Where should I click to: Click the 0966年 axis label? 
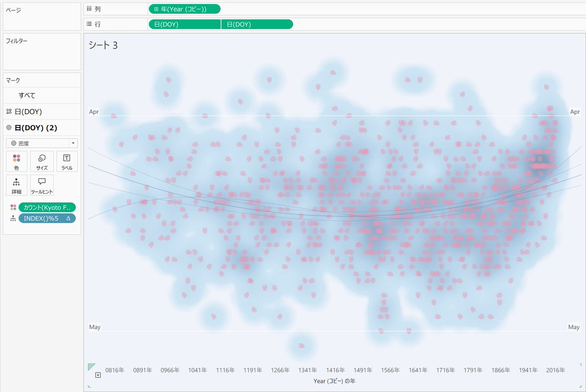[x=170, y=370]
